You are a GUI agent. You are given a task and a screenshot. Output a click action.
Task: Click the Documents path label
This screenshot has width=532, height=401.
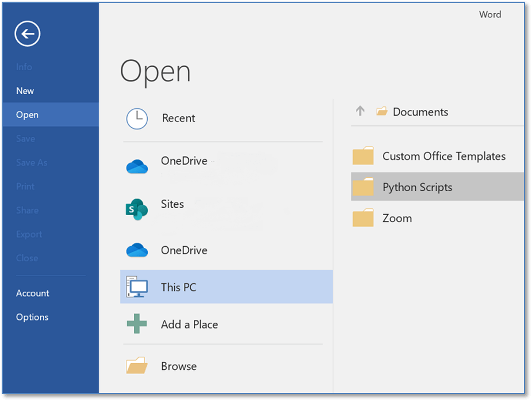tap(420, 112)
